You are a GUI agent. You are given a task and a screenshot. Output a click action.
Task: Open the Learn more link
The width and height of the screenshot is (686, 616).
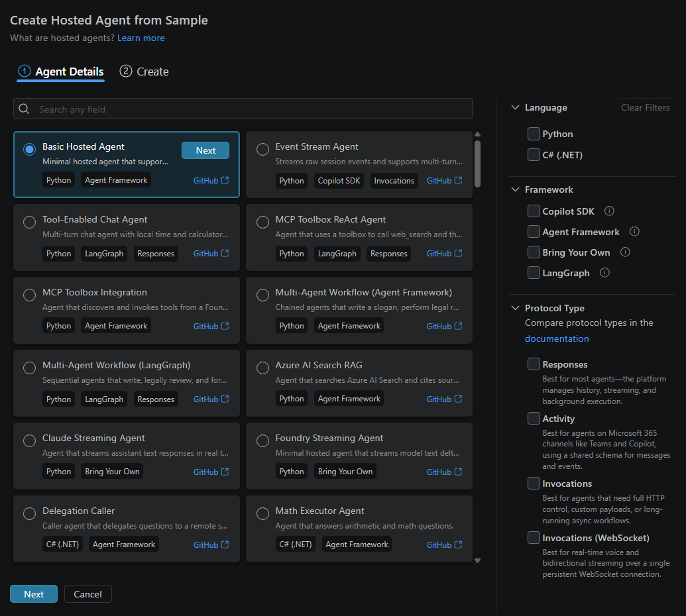(141, 38)
